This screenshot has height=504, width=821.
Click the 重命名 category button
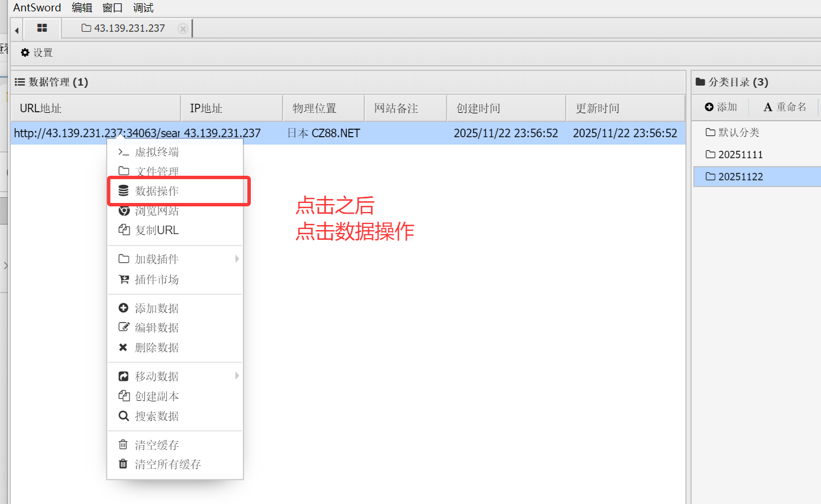coord(785,107)
